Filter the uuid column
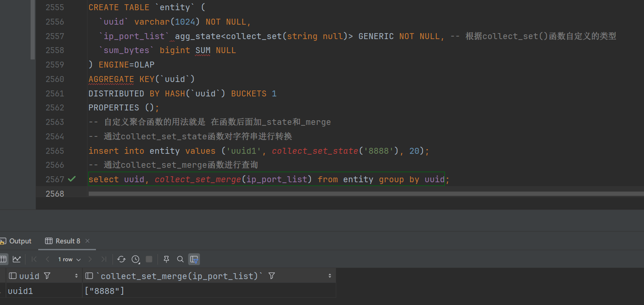The image size is (644, 305). click(47, 276)
